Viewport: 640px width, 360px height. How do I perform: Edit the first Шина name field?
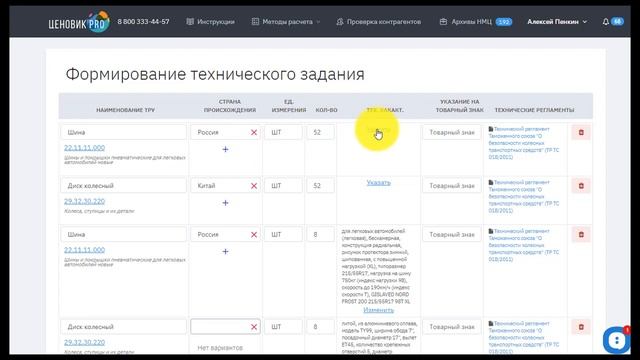124,132
